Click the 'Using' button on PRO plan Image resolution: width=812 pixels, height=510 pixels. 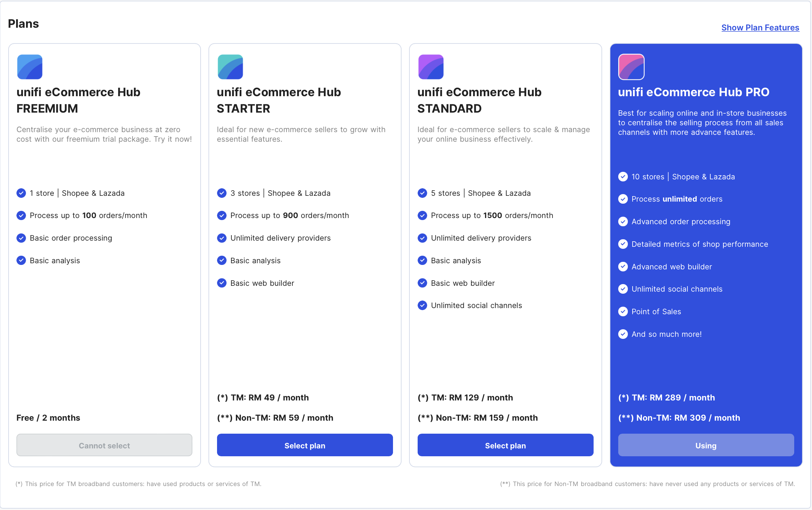pos(706,445)
